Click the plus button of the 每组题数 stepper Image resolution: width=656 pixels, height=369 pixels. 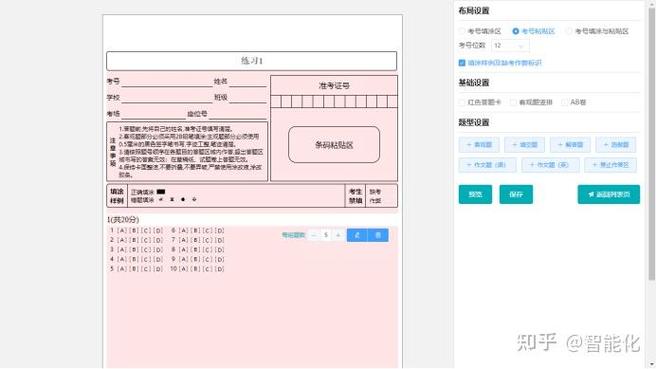pos(338,235)
